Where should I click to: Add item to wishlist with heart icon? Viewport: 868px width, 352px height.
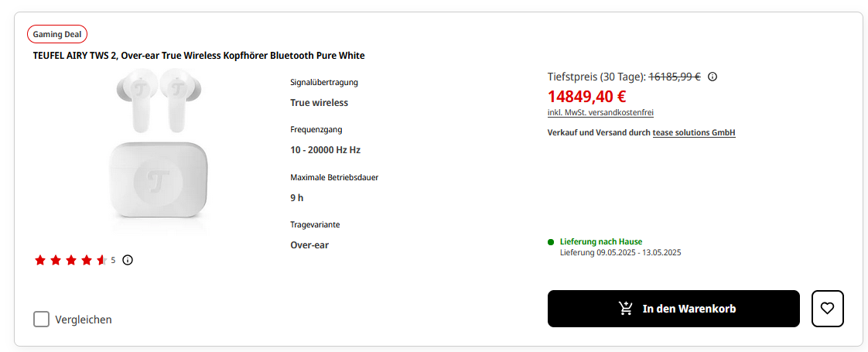tap(827, 308)
